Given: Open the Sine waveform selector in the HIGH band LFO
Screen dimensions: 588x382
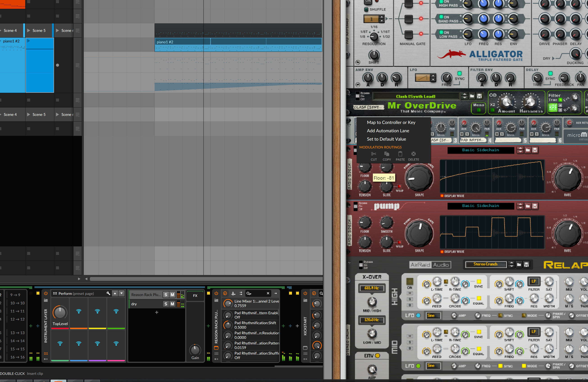Looking at the screenshot, I should click(x=434, y=315).
